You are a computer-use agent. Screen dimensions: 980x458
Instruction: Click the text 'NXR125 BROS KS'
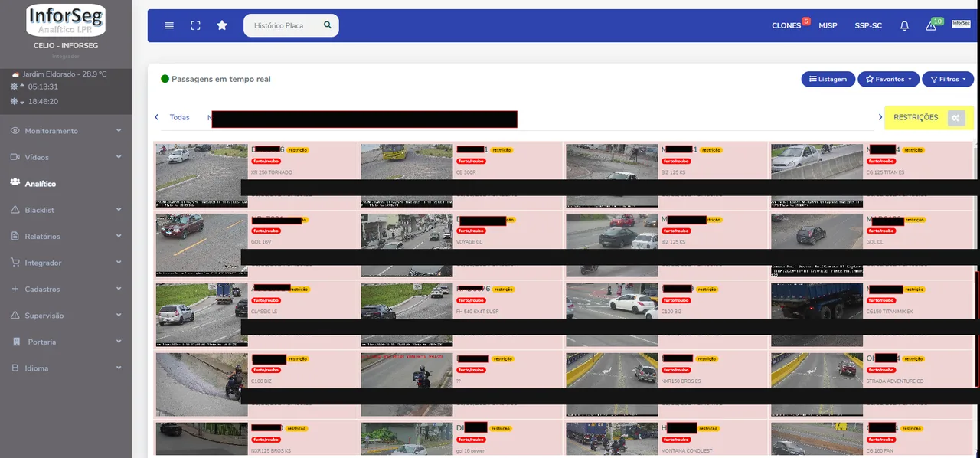271,450
